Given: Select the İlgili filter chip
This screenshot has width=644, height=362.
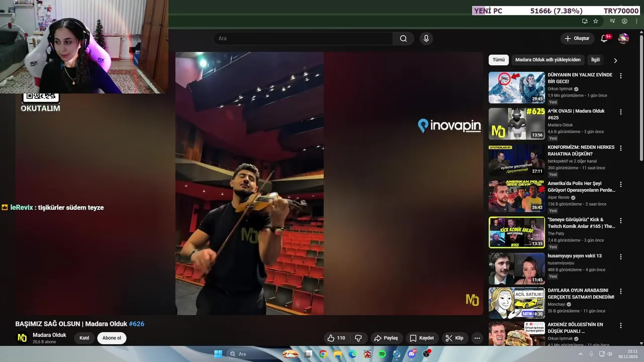Looking at the screenshot, I should 596,60.
